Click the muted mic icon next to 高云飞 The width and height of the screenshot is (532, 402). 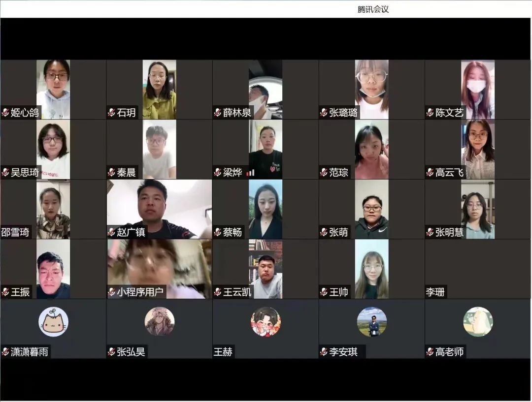(430, 173)
